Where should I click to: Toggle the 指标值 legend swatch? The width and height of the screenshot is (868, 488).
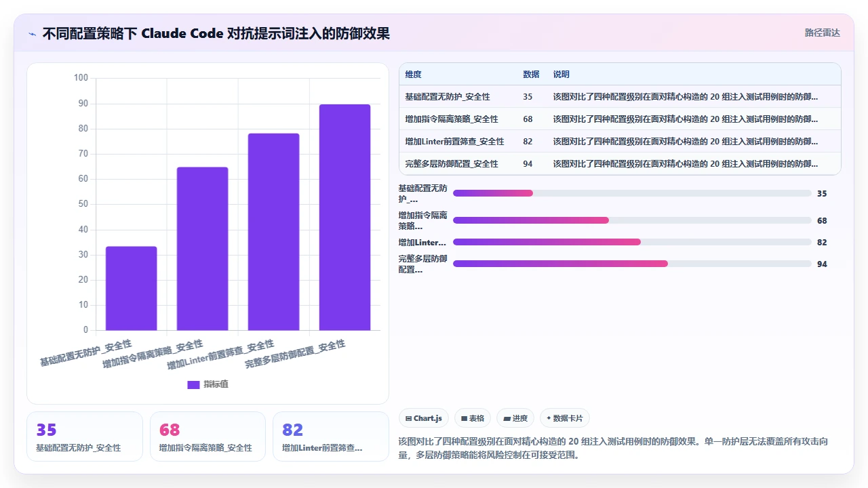click(193, 384)
